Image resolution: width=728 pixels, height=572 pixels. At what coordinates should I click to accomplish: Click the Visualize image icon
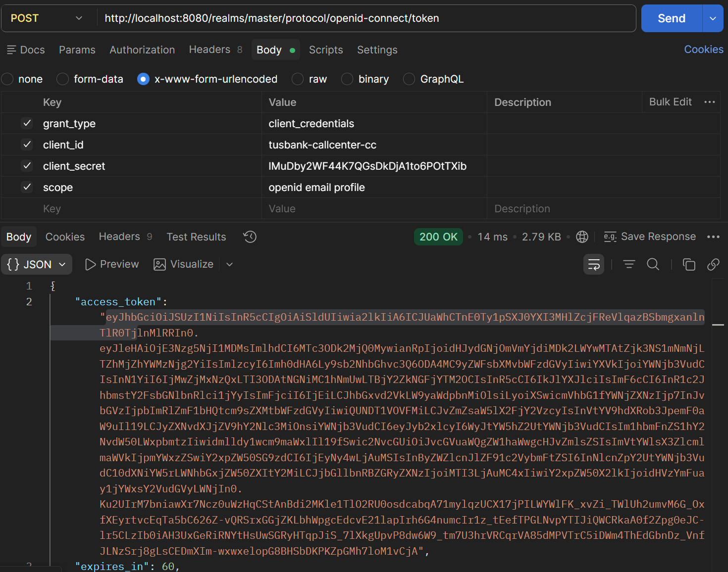(159, 265)
